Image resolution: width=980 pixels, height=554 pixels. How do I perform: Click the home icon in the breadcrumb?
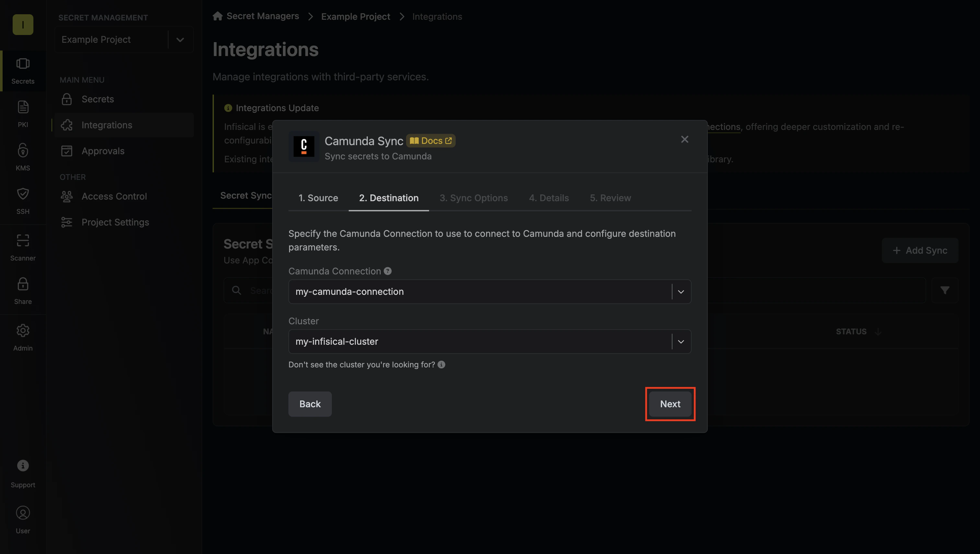(218, 16)
